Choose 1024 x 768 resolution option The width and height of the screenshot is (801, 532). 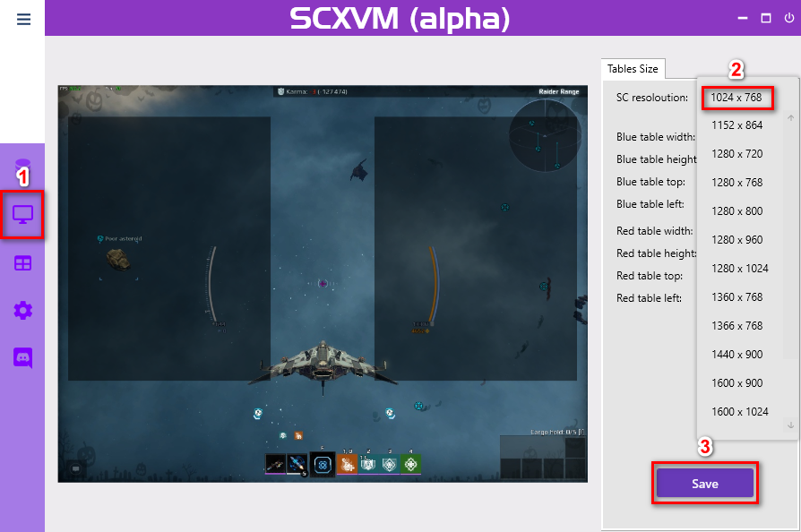[736, 98]
